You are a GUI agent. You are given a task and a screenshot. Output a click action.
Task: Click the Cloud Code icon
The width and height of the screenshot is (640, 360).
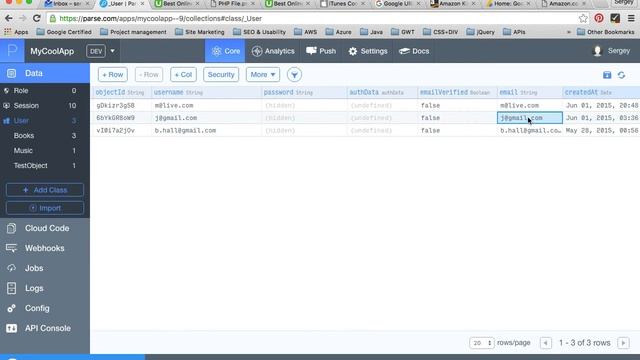11,228
